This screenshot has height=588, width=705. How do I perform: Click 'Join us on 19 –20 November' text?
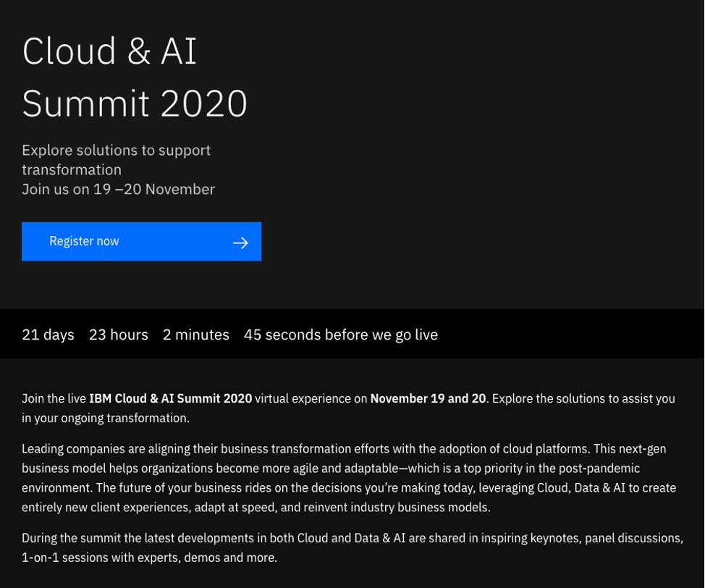[x=118, y=189]
